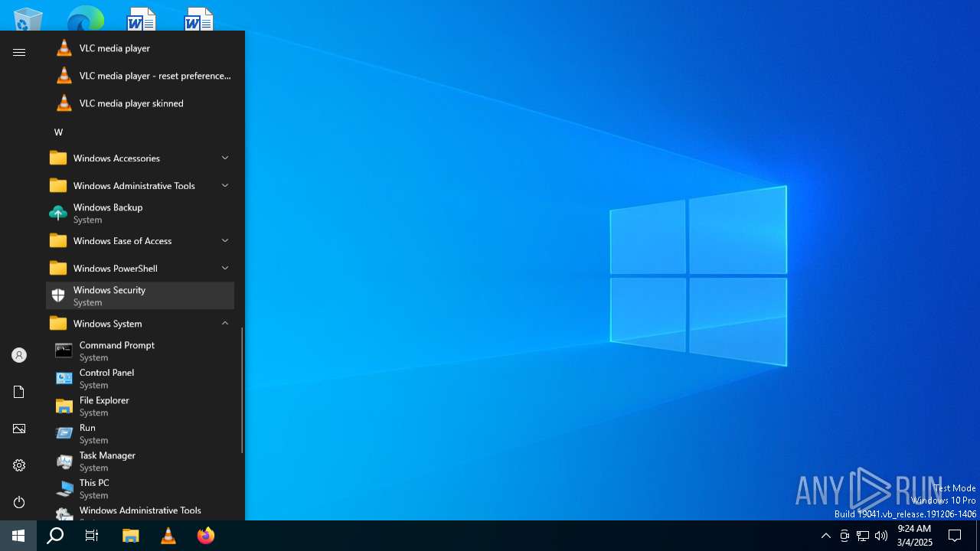Launch VLC media player reset preferences entry

140,76
